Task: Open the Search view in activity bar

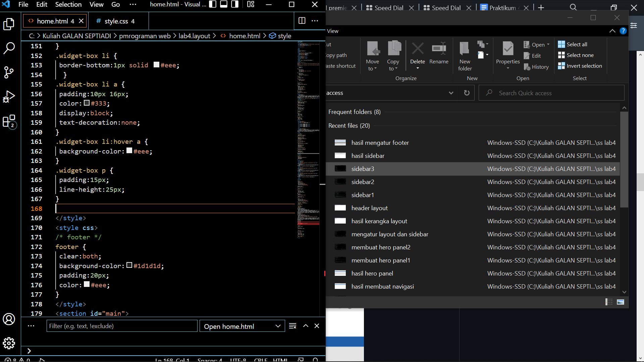Action: click(x=9, y=48)
